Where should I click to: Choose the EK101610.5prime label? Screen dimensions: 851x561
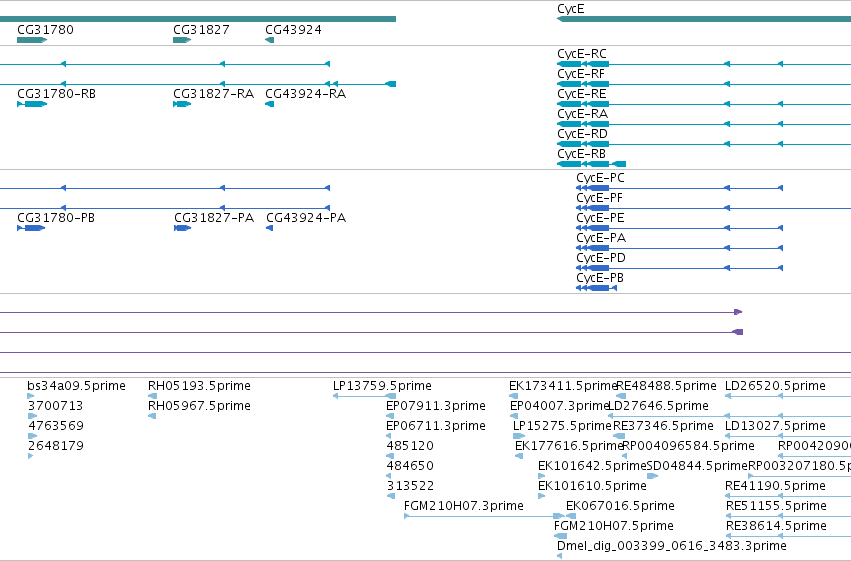tap(592, 486)
